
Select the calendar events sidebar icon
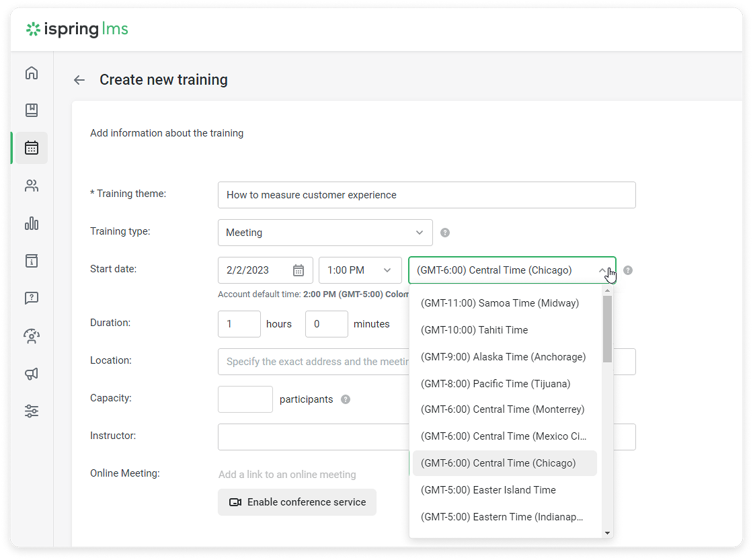(32, 148)
